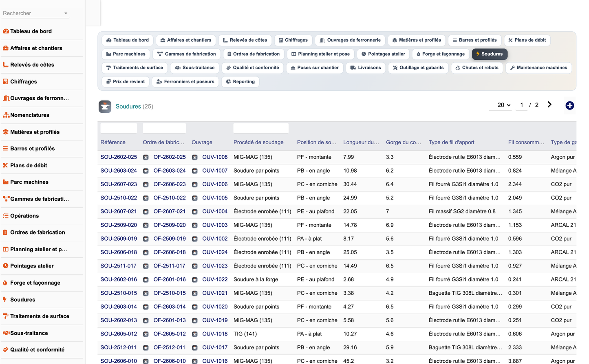The width and height of the screenshot is (589, 364).
Task: Click the 'TIG (141)' procédé cell
Action: tap(245, 334)
